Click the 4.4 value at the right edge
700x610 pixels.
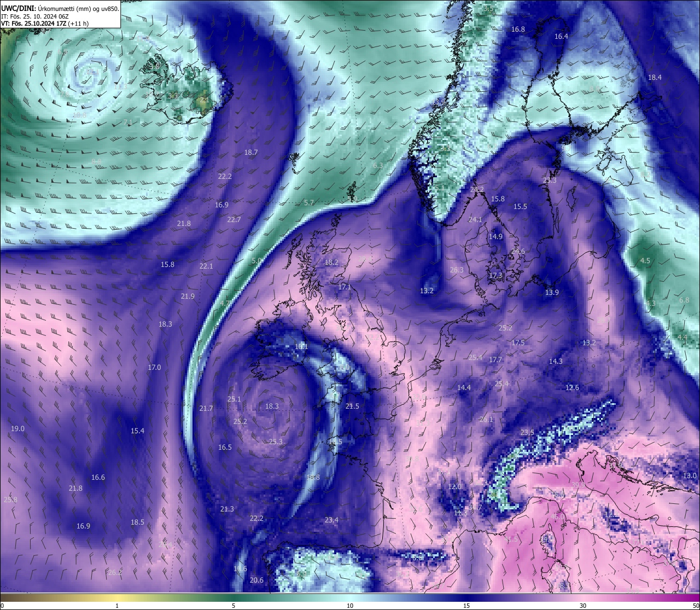pyautogui.click(x=682, y=338)
